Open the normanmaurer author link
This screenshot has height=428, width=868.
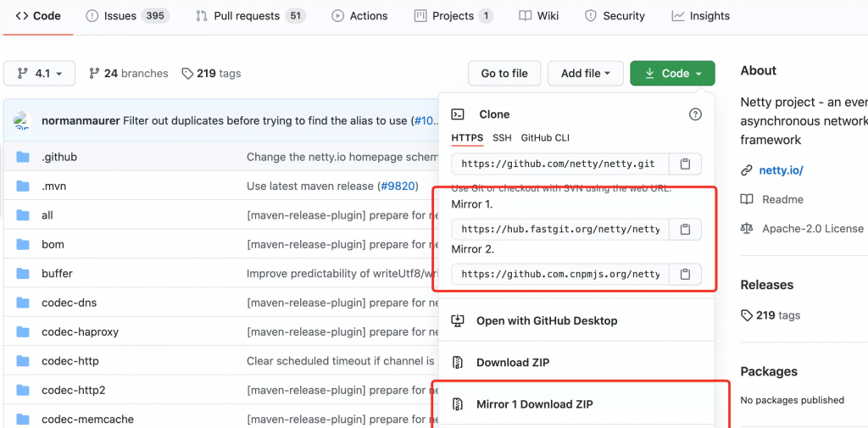pos(81,120)
